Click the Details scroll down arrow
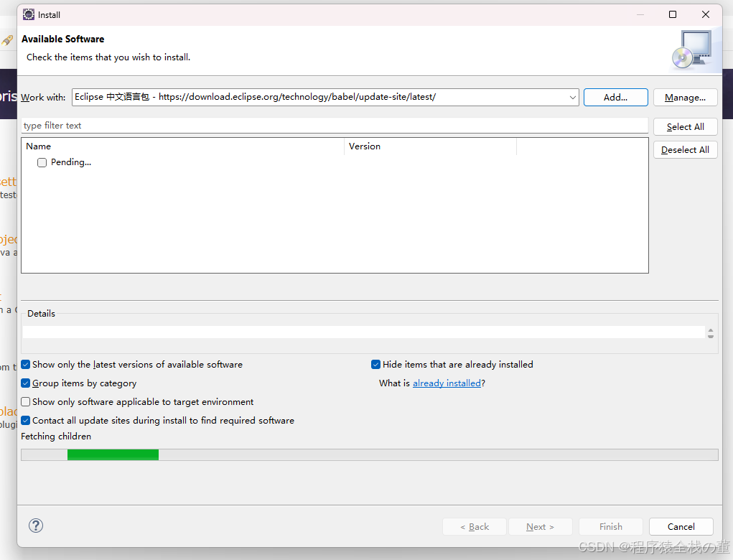The image size is (733, 560). point(711,336)
